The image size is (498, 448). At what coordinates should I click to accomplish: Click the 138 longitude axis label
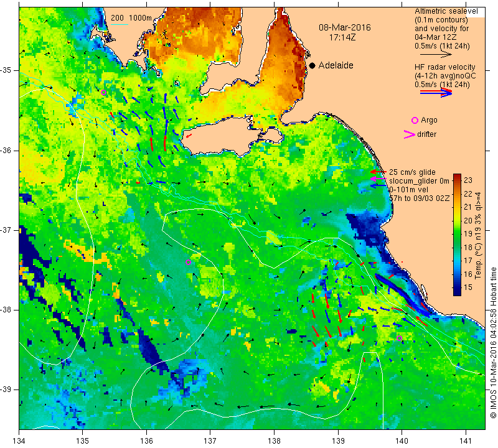pos(274,441)
